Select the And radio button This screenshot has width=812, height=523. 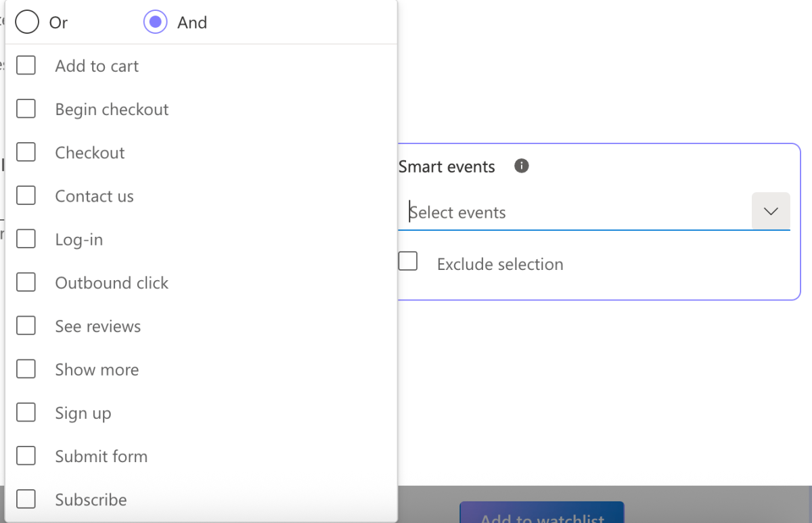point(156,22)
